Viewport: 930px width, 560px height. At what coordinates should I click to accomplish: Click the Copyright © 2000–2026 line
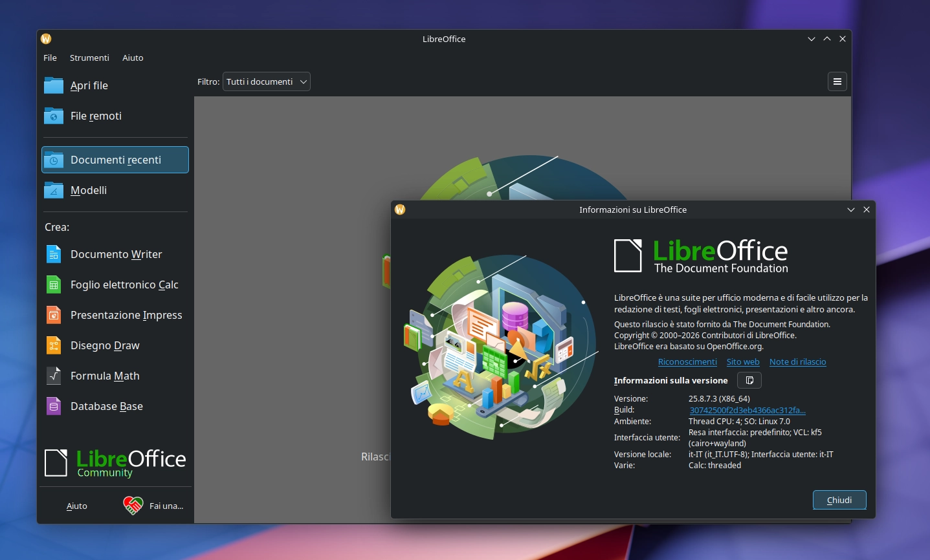(x=705, y=335)
